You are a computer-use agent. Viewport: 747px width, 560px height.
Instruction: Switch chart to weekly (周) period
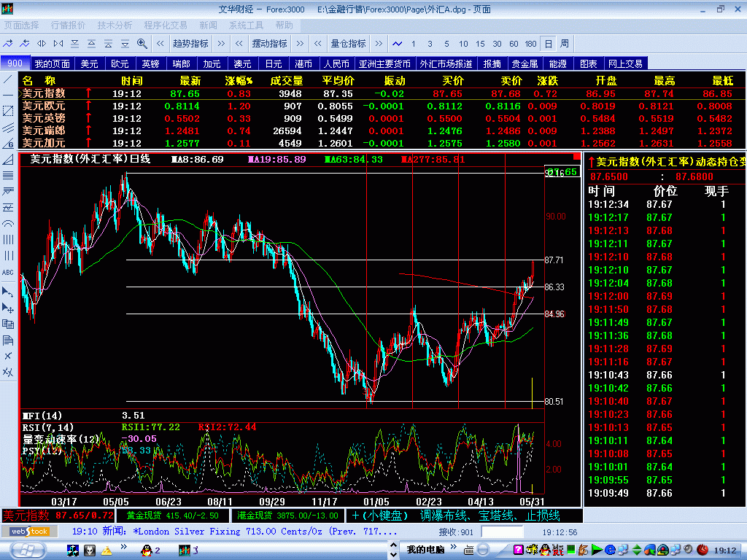click(565, 44)
